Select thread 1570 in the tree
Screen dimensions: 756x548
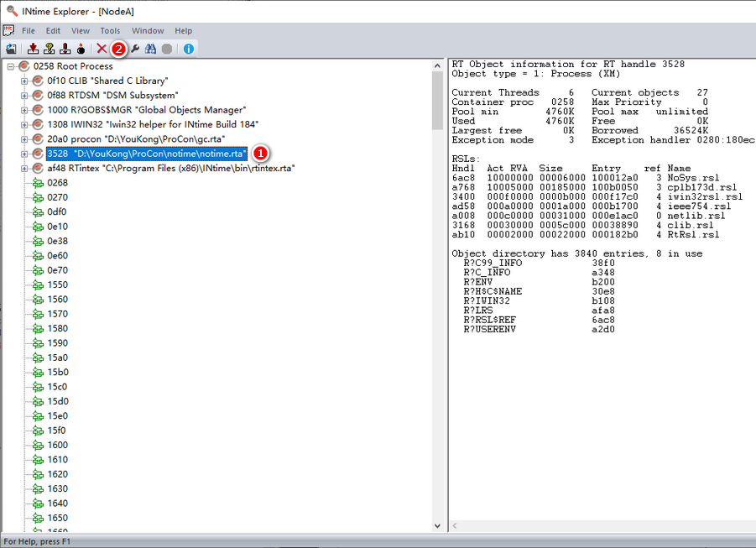click(x=57, y=314)
